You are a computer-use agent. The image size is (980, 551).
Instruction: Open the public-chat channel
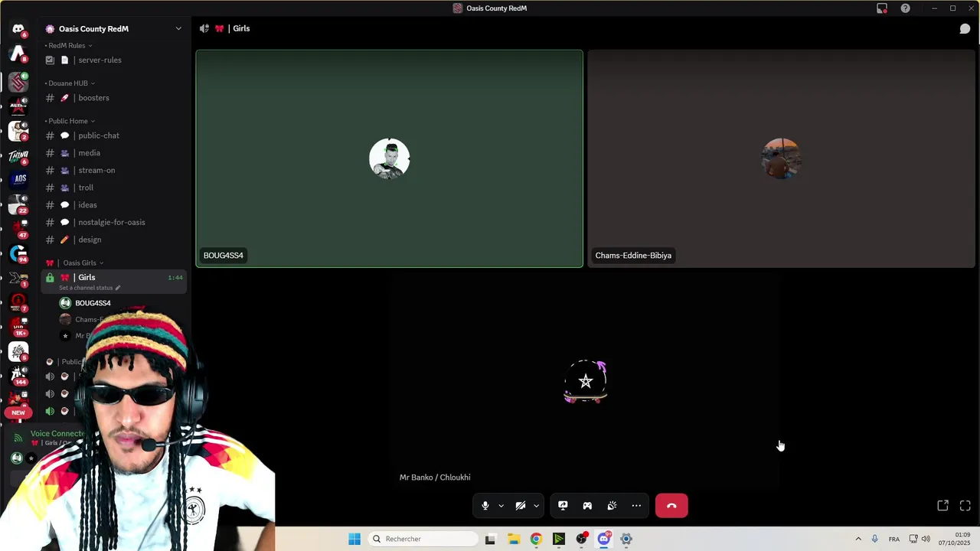(x=114, y=135)
